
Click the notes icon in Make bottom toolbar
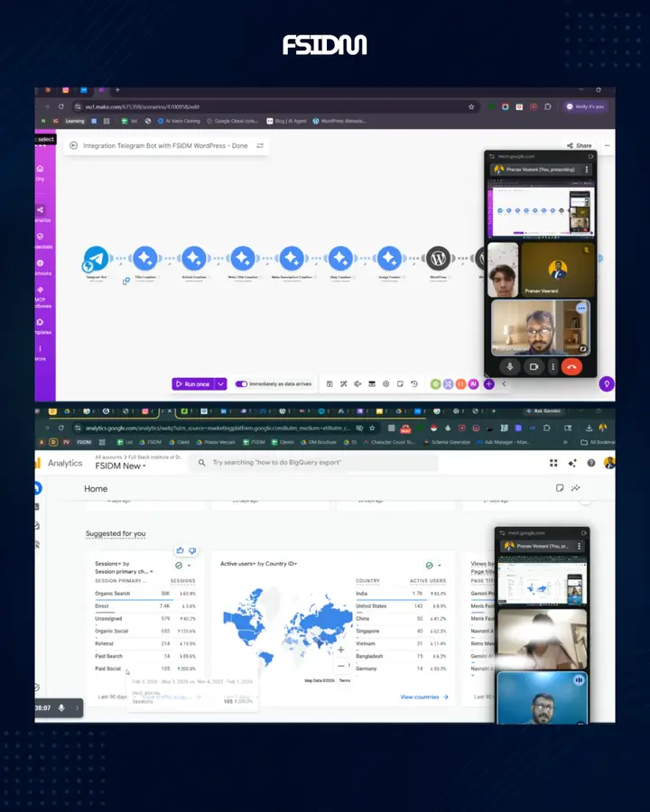(400, 384)
